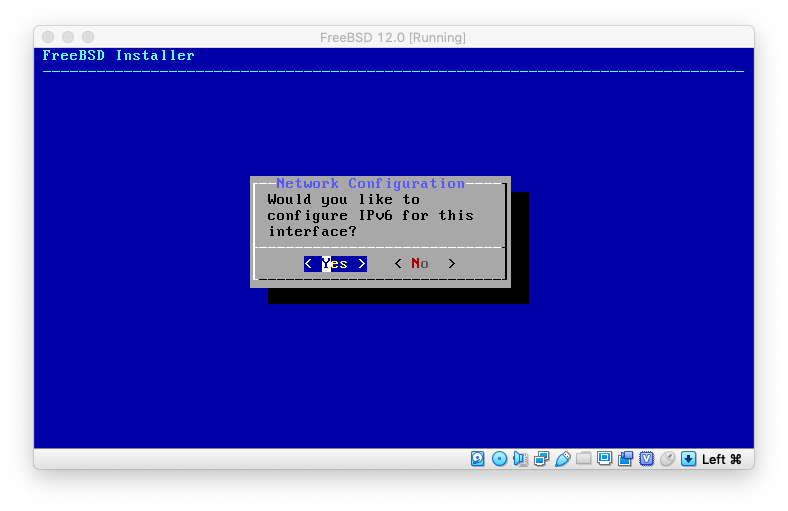Toggle the mouse integration icon
Viewport: 788px width, 511px height.
coord(667,459)
